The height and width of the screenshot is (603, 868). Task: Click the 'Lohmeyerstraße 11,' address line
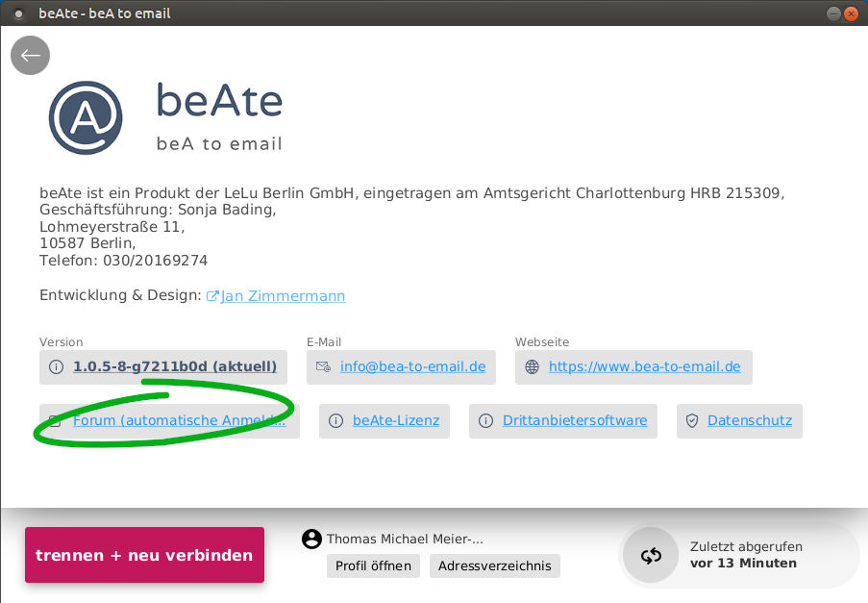(112, 226)
